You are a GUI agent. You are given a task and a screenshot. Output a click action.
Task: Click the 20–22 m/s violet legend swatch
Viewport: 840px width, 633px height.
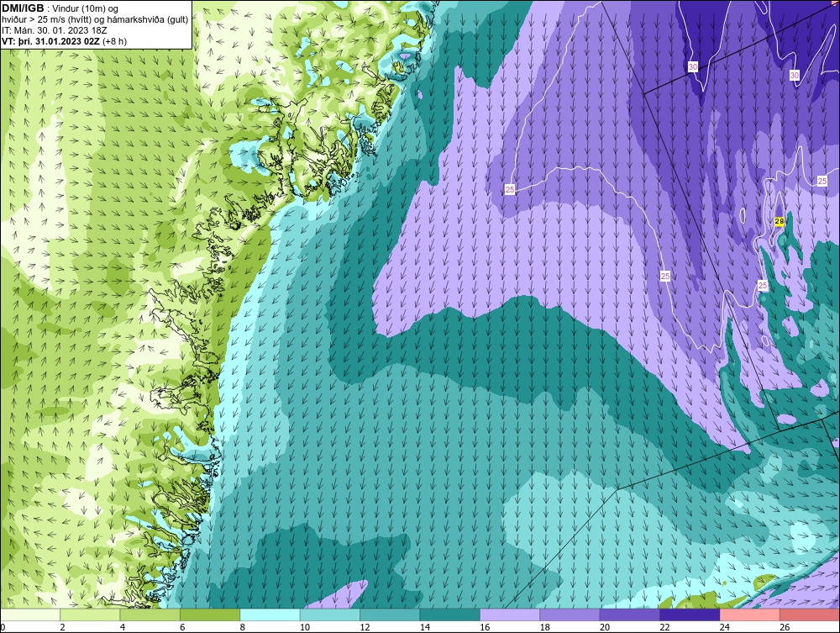[630, 615]
